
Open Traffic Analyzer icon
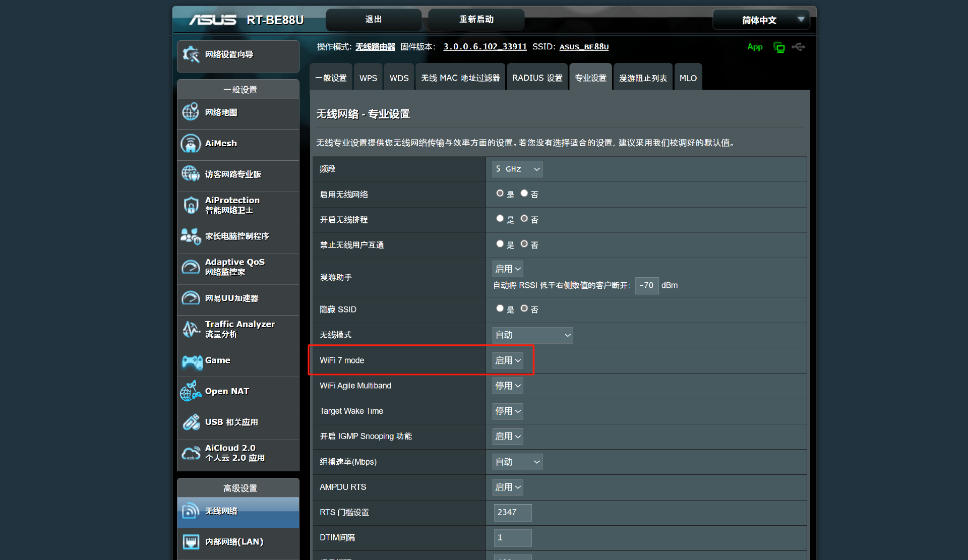coord(191,329)
